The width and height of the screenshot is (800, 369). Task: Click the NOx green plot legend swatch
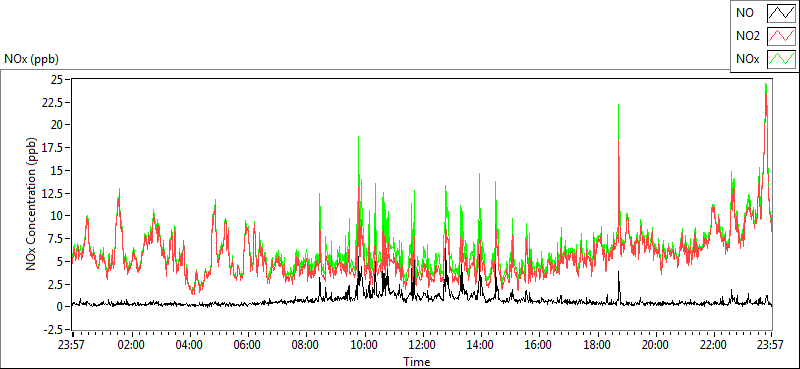(x=781, y=59)
